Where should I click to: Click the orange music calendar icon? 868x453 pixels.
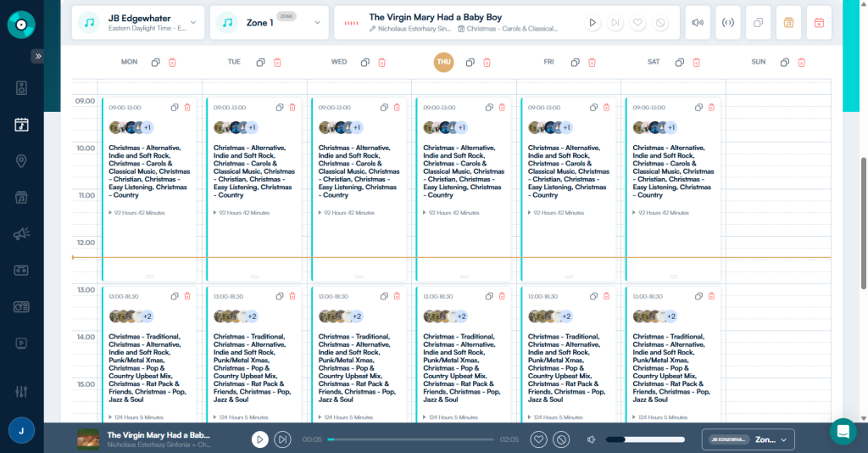point(789,23)
